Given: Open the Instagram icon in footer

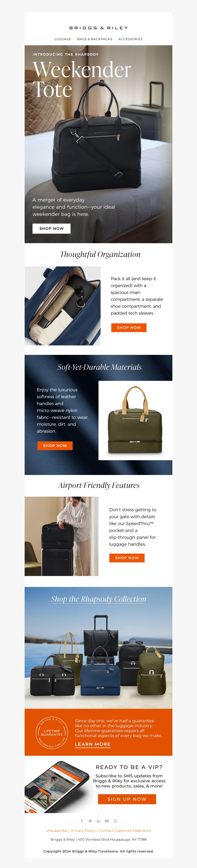Looking at the screenshot, I should coord(115,821).
